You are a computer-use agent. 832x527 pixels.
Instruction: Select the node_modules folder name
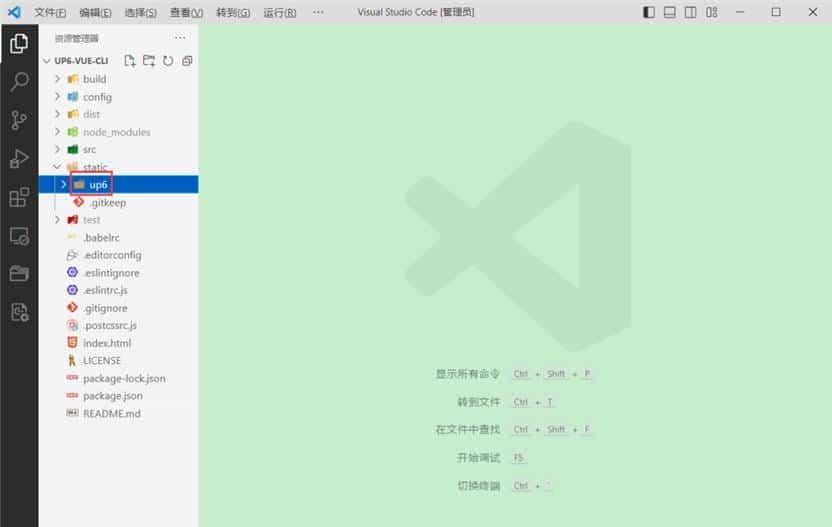tap(117, 132)
